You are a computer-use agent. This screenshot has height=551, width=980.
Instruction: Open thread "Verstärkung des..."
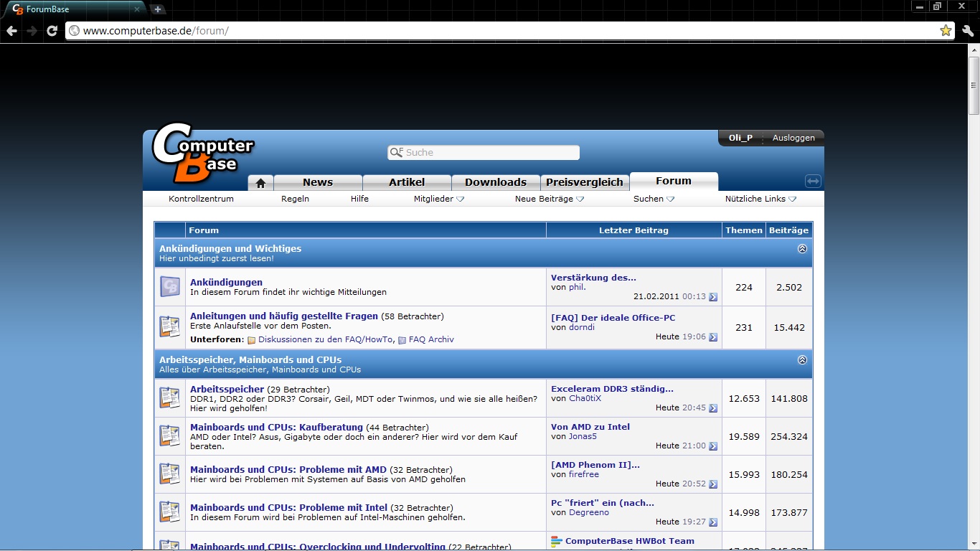[x=593, y=278]
